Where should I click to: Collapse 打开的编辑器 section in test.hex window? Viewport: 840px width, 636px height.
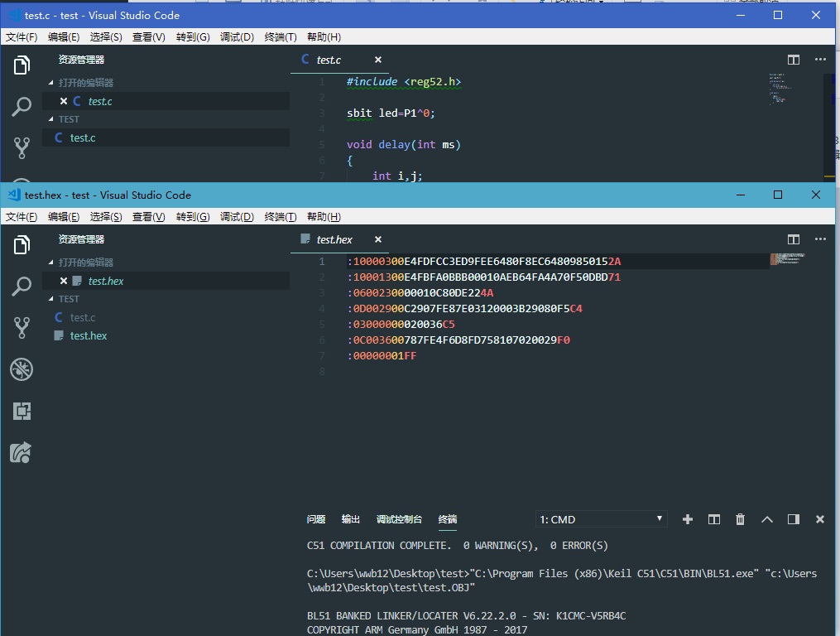81,263
